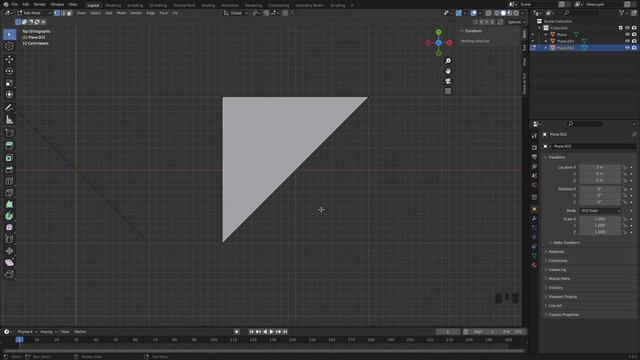
Task: Select the Knife tool
Action: pos(9,193)
